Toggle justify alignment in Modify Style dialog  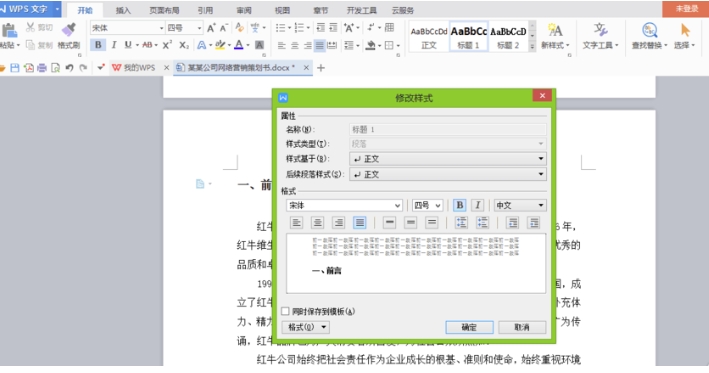(x=359, y=222)
